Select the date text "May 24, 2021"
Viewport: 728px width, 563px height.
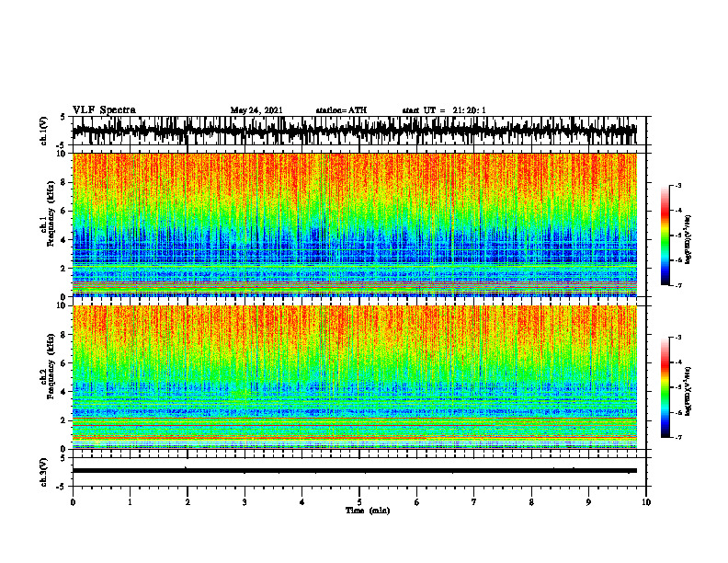[x=256, y=110]
